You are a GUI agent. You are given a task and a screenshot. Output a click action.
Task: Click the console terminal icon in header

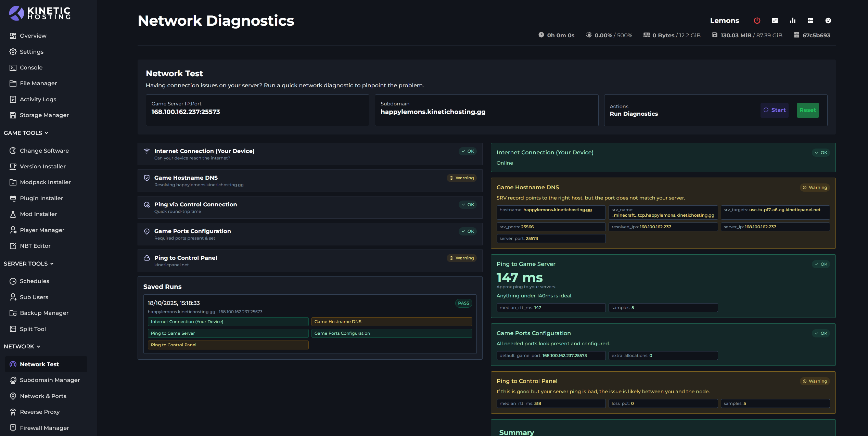[775, 21]
